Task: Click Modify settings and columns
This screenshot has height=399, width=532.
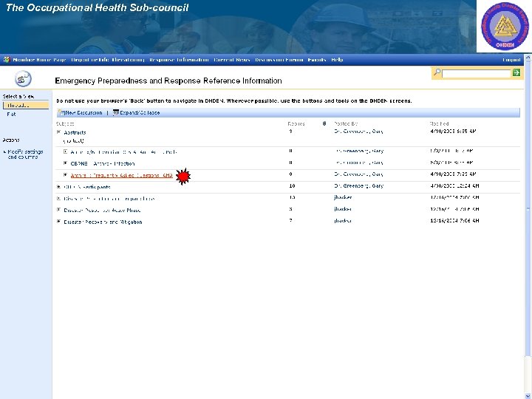Action: (x=25, y=154)
